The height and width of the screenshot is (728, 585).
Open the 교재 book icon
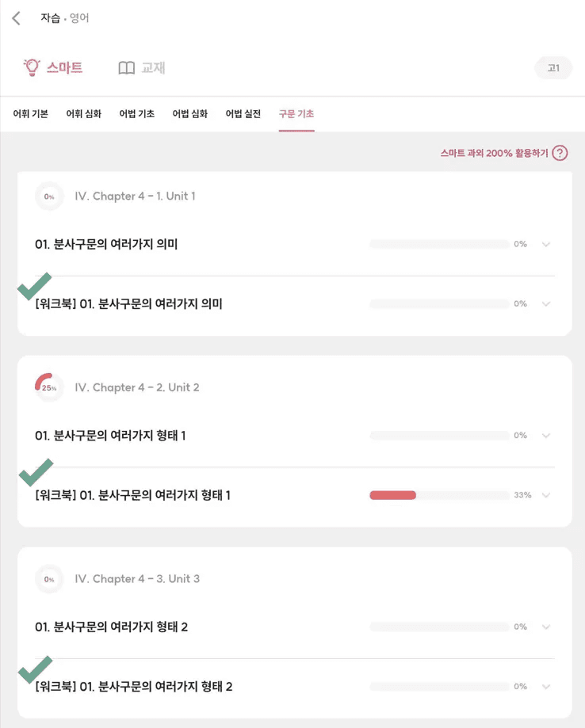(x=127, y=68)
